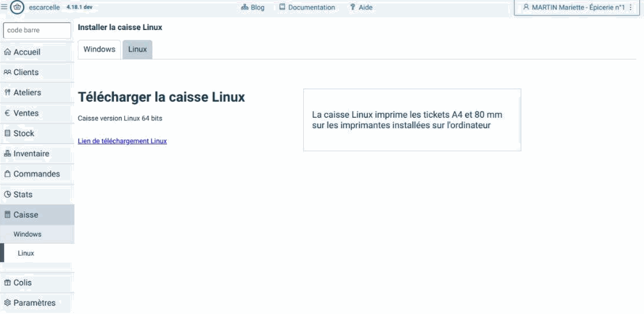This screenshot has width=644, height=314.
Task: Click the Ateliers utensils icon
Action: 7,93
